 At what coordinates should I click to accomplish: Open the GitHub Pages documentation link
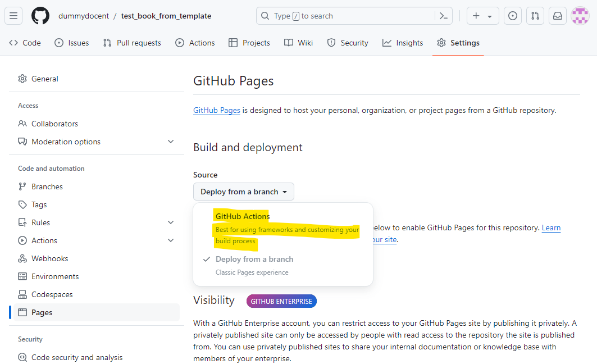[x=217, y=111]
